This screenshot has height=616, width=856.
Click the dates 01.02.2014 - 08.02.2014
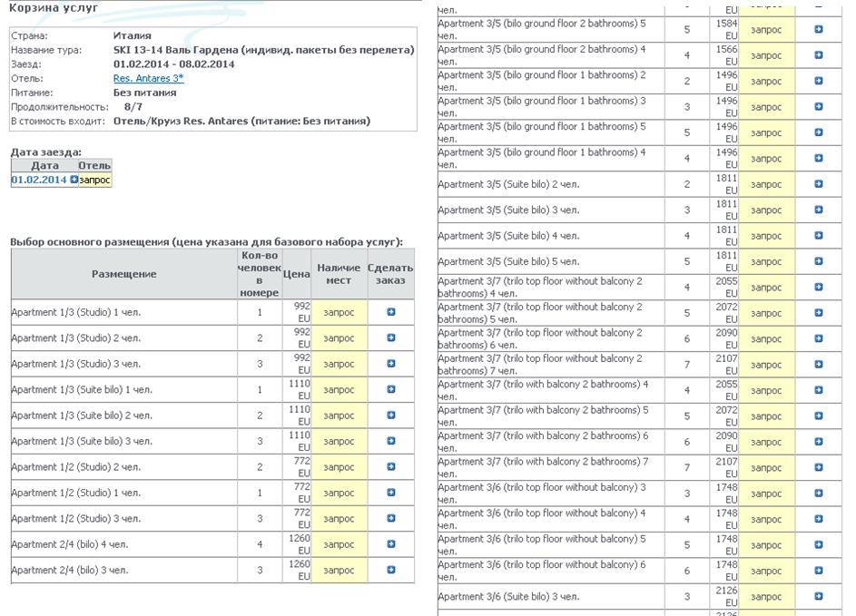(173, 64)
